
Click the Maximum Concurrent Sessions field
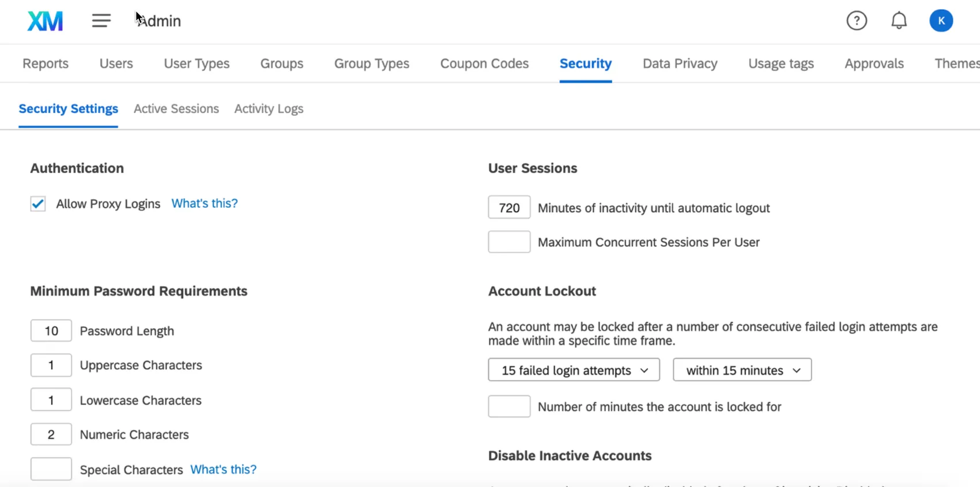click(509, 242)
